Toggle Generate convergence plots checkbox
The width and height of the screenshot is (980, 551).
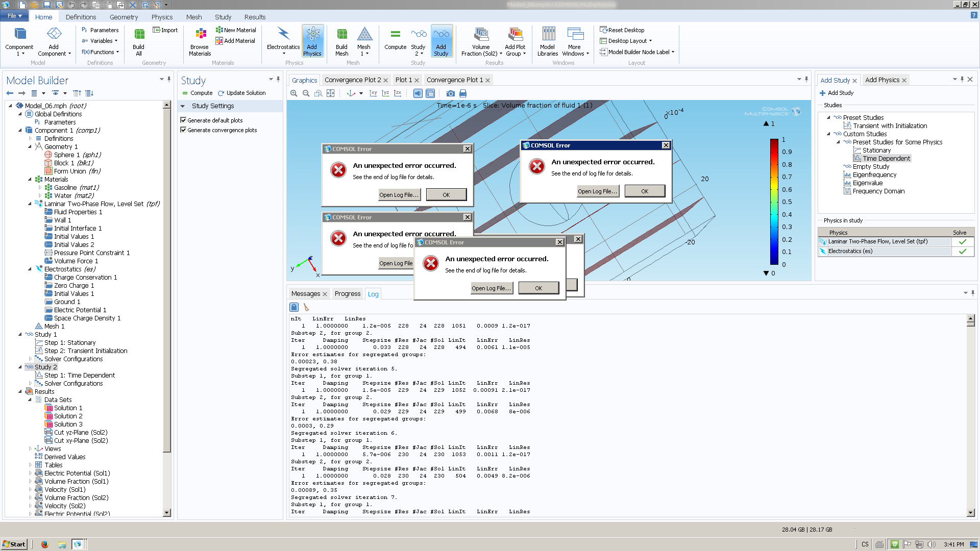[x=183, y=130]
